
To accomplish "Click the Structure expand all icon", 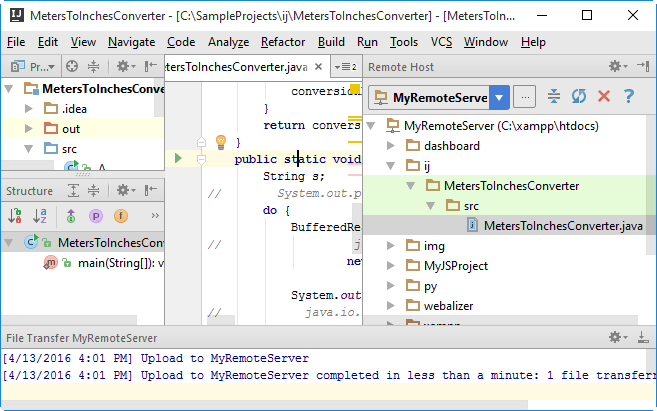I will (x=73, y=191).
